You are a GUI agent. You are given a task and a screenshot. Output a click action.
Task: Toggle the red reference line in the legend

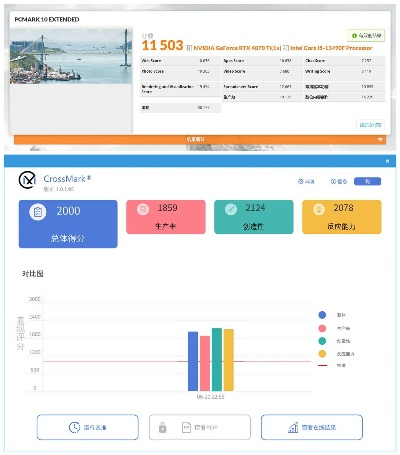click(322, 365)
